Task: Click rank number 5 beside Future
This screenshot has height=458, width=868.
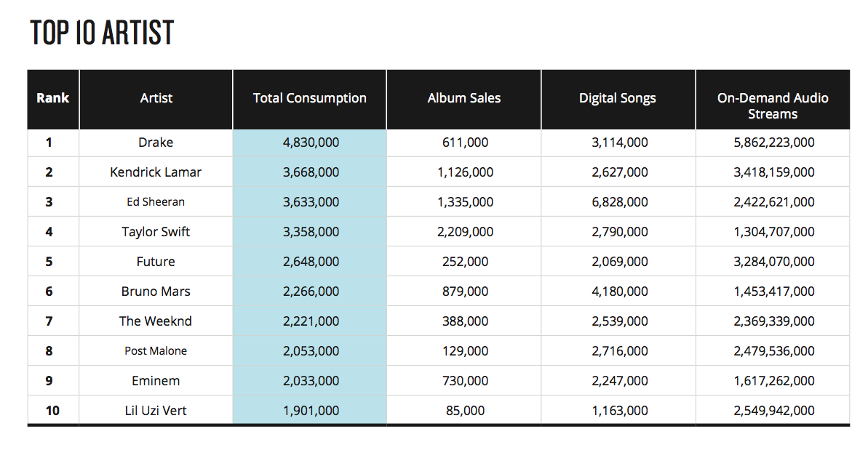Action: (x=49, y=262)
